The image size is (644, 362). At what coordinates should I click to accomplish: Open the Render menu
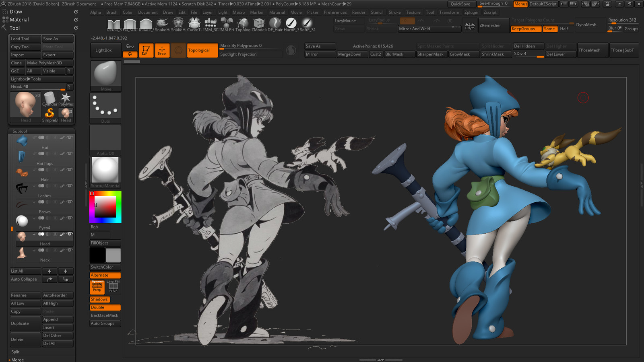[359, 12]
